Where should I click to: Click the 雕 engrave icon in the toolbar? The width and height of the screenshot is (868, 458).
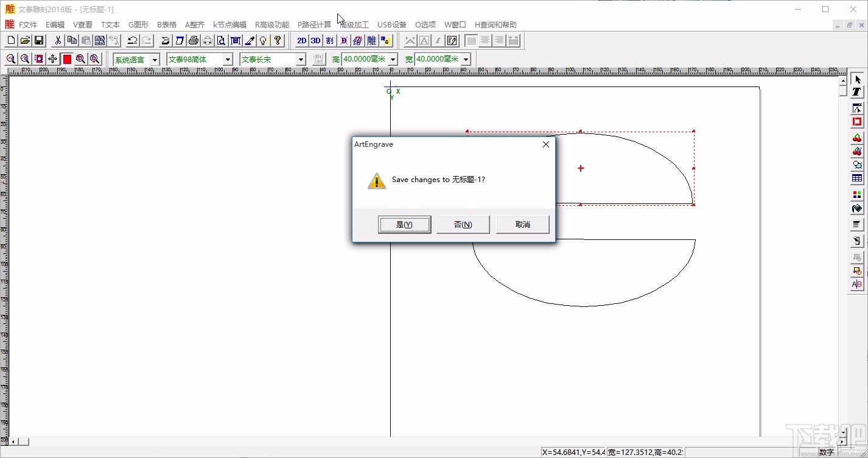coord(371,41)
